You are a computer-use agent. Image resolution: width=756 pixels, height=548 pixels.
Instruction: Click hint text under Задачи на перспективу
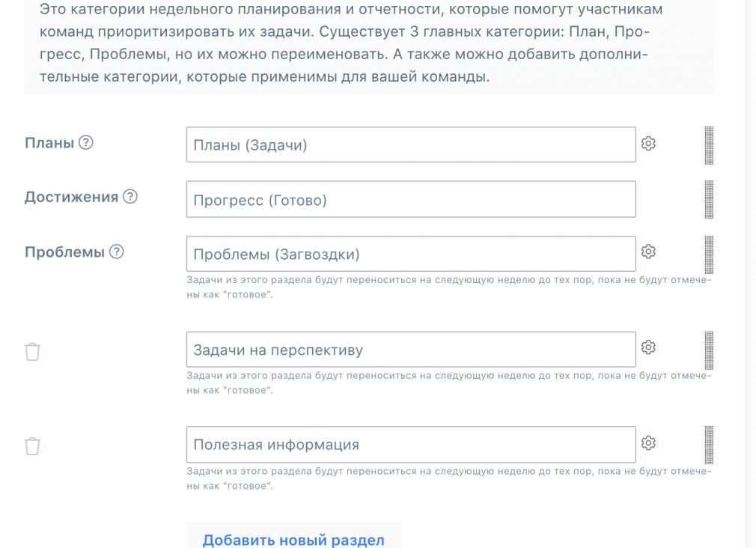pyautogui.click(x=449, y=383)
